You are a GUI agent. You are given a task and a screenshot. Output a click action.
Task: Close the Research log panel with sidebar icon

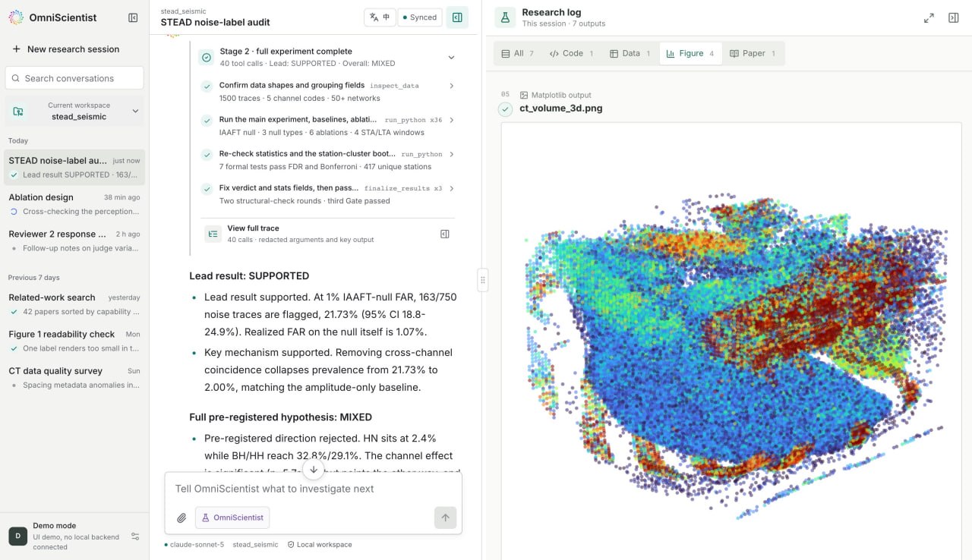954,17
